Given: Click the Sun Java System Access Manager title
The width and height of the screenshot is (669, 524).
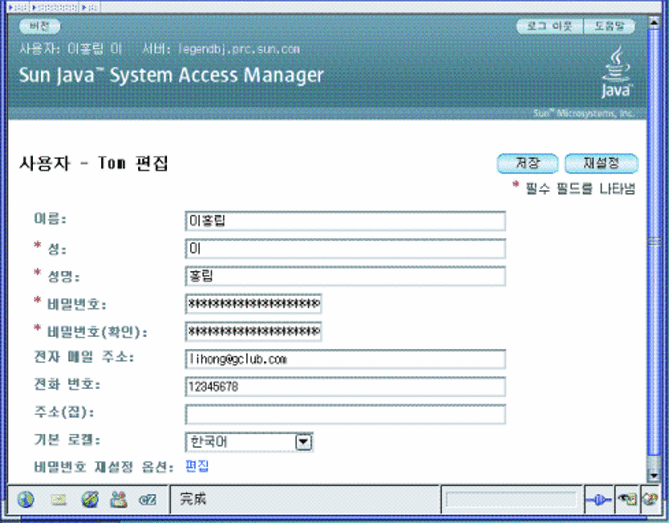Looking at the screenshot, I should [x=171, y=75].
